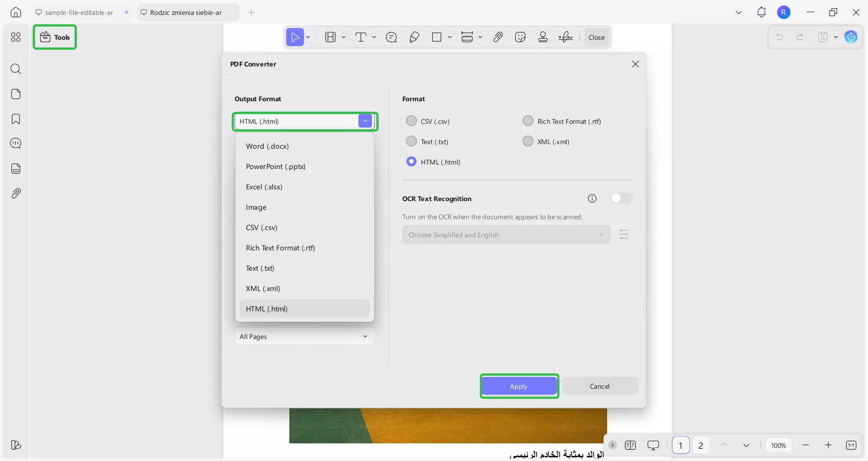Select the XML (.xml) radio button
Image resolution: width=868 pixels, height=461 pixels.
(x=528, y=141)
